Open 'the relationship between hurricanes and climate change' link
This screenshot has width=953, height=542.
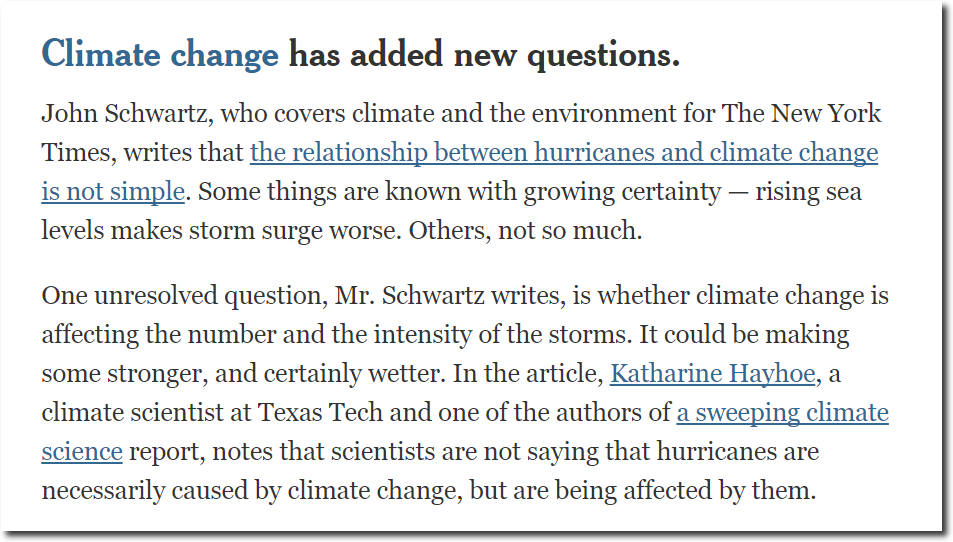(x=564, y=153)
